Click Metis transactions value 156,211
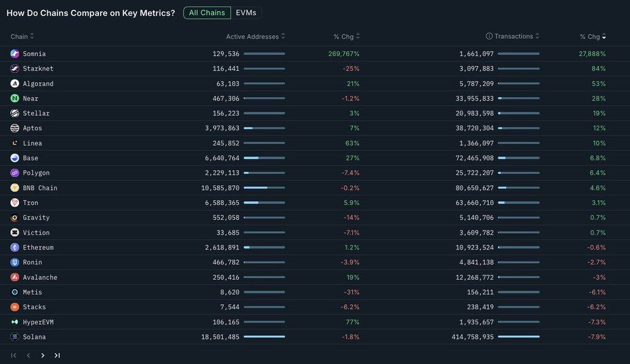 tap(480, 292)
